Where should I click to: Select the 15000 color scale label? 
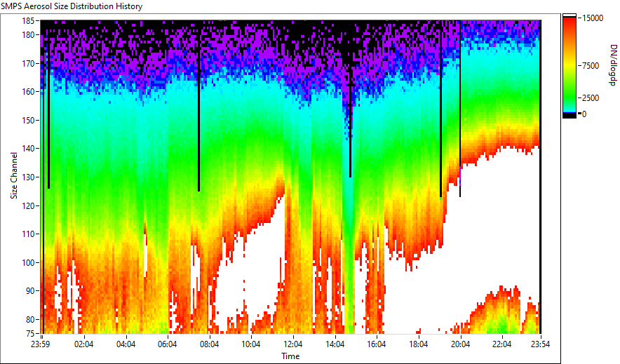(x=593, y=18)
